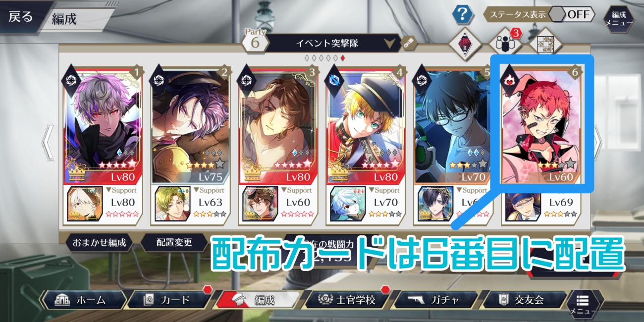Click the 配置変更 button
The image size is (644, 322).
coord(175,243)
